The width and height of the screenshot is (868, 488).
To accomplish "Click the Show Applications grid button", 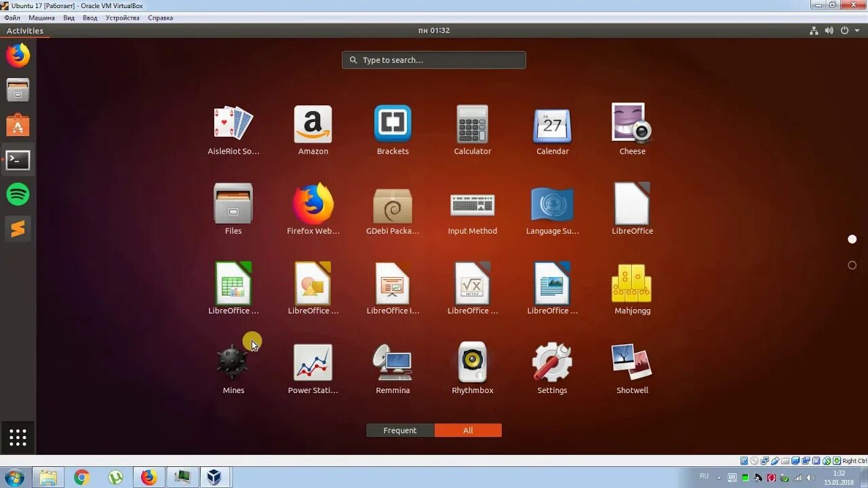I will 18,438.
